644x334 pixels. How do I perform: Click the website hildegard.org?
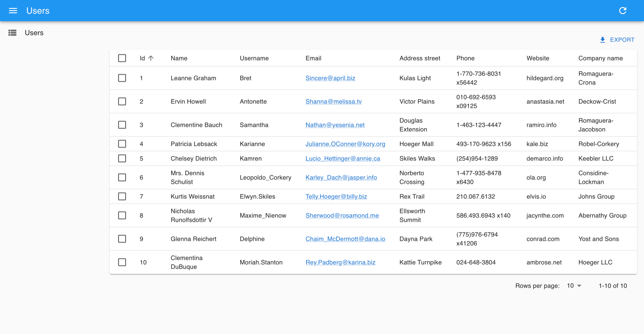click(x=545, y=78)
